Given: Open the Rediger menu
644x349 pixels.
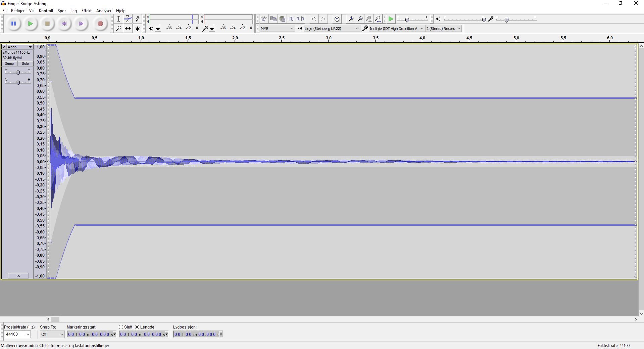Looking at the screenshot, I should pos(18,11).
